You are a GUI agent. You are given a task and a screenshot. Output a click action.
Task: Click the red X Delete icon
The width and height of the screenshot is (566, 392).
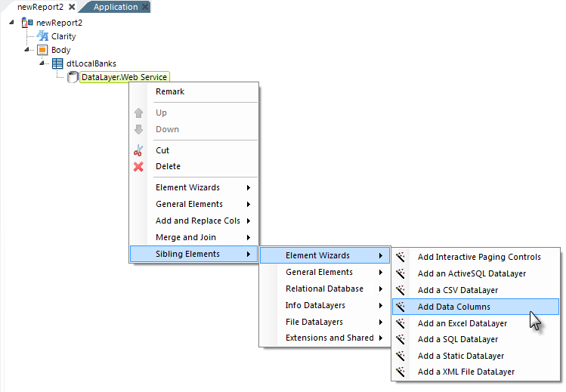click(x=138, y=167)
